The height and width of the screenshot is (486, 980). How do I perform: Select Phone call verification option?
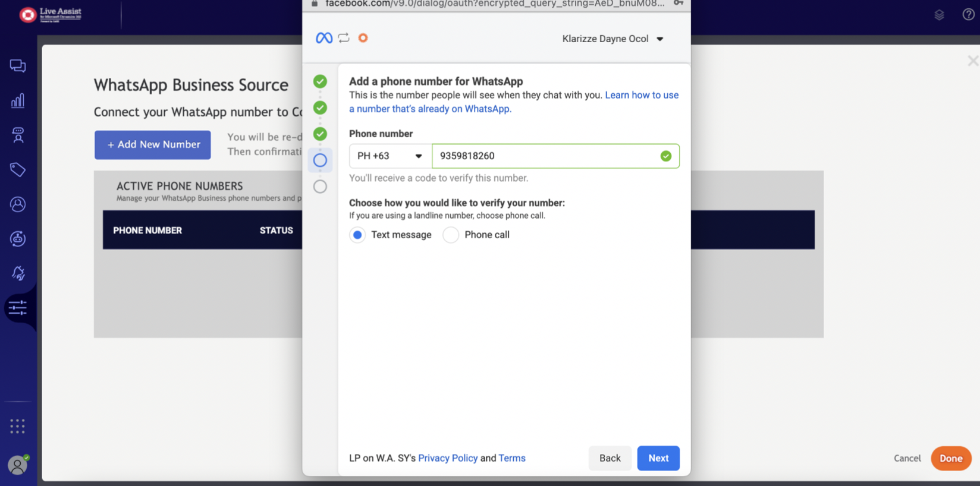[451, 235]
